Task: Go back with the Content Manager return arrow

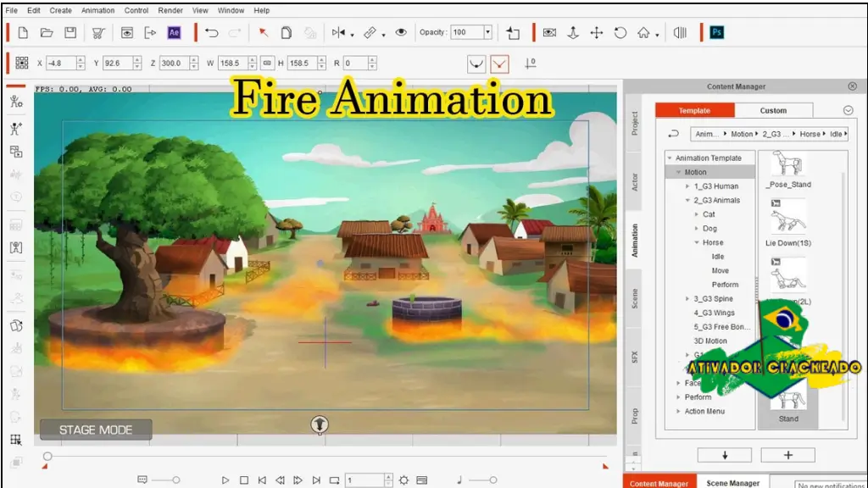Action: tap(673, 134)
